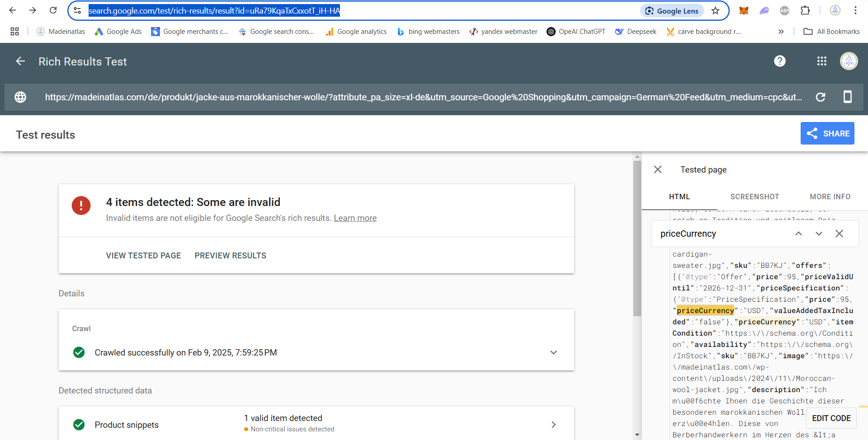
Task: Open Deepseek bookmark
Action: tap(636, 32)
